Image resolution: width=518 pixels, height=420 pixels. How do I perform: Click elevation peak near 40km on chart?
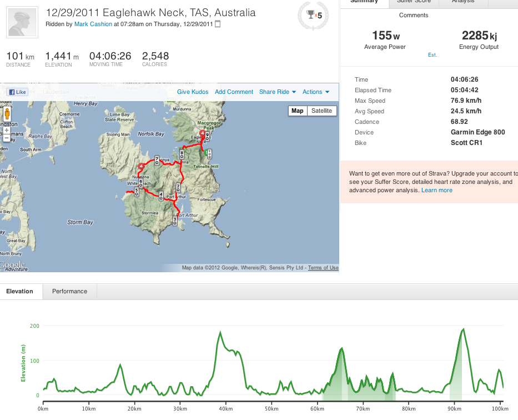[220, 332]
